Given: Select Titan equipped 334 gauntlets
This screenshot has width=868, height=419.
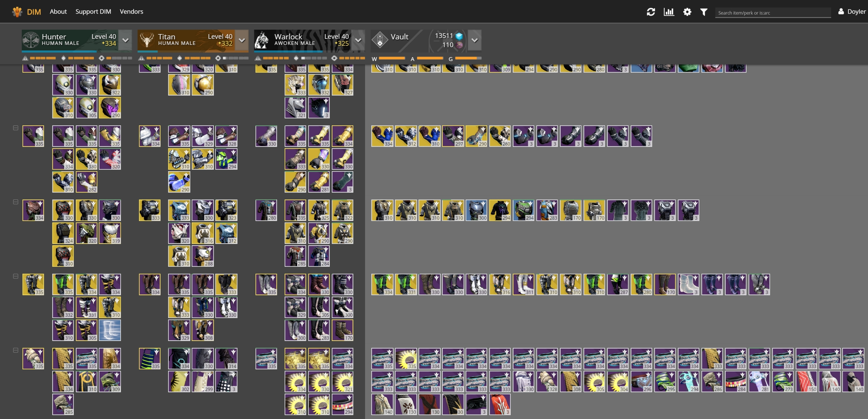Looking at the screenshot, I should coord(150,136).
